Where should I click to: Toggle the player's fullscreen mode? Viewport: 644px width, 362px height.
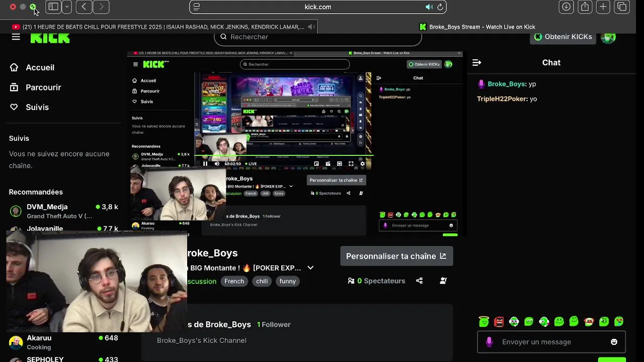coord(351,163)
